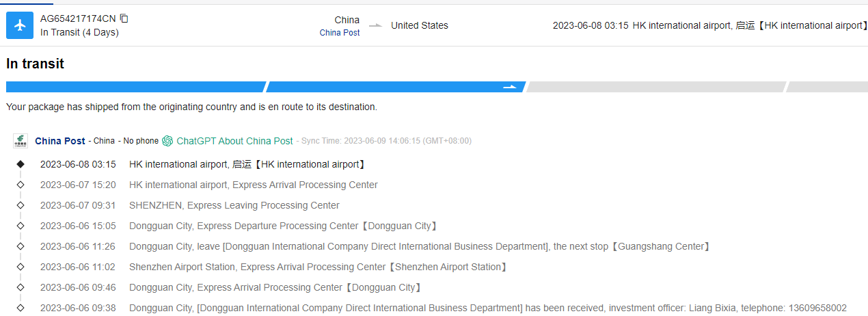Click the blue airplane transit icon
868x316 pixels.
point(20,25)
